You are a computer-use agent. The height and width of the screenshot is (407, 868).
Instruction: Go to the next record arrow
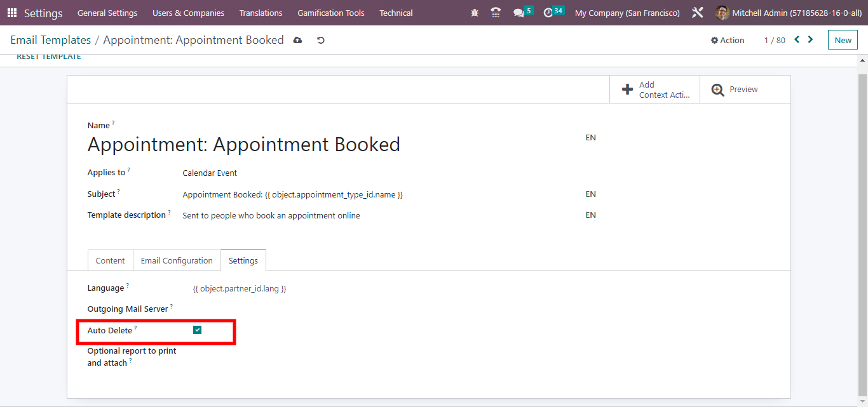(810, 39)
